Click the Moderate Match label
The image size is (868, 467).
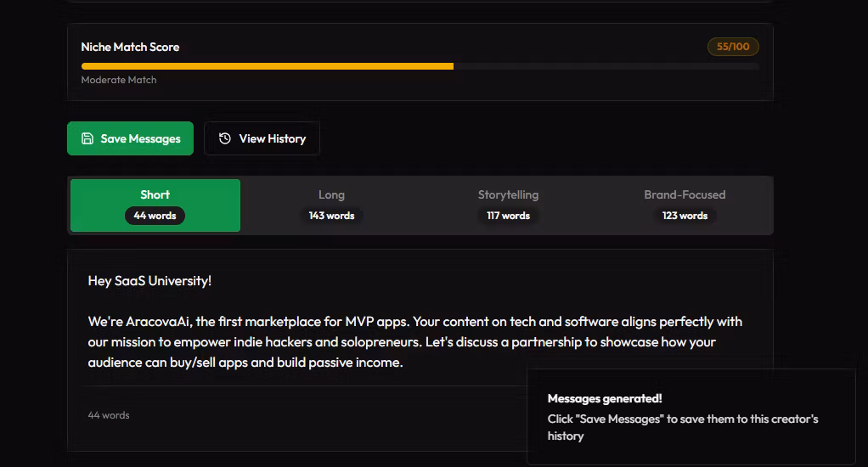point(119,80)
